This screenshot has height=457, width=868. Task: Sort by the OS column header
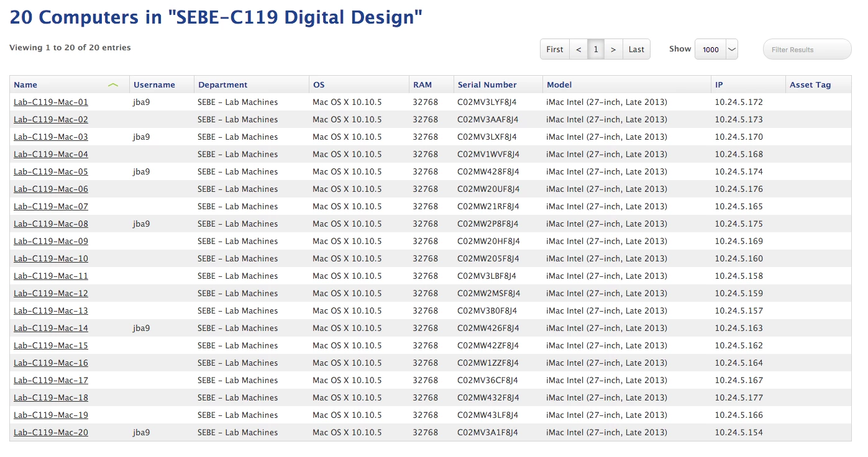tap(319, 85)
